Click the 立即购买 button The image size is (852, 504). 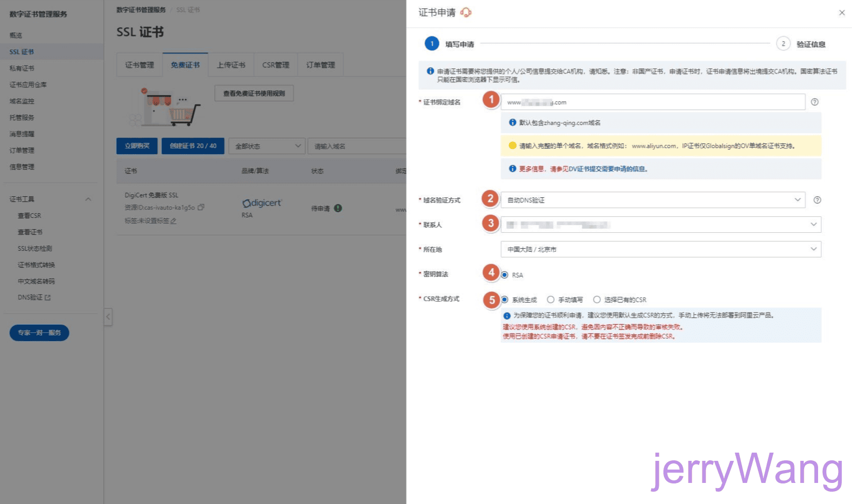[x=137, y=146]
